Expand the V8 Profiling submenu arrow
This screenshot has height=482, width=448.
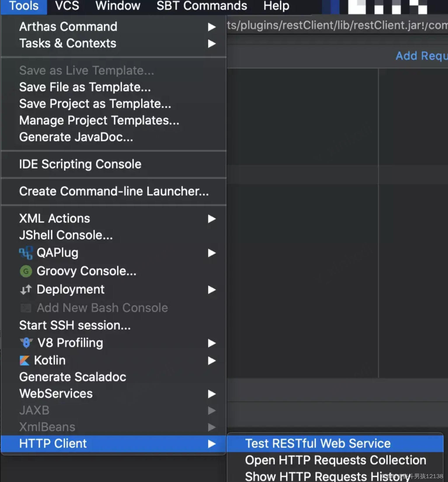click(x=212, y=343)
